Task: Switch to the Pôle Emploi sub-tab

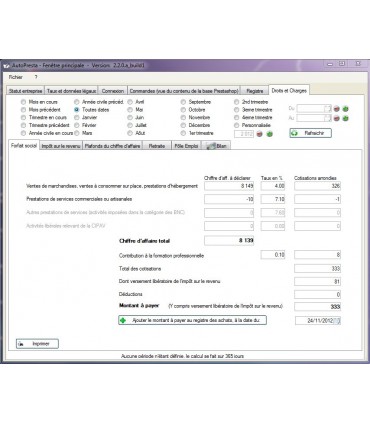Action: click(186, 146)
